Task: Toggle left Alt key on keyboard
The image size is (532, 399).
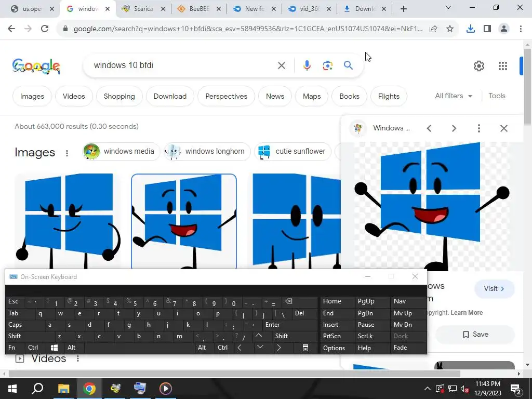Action: point(74,348)
